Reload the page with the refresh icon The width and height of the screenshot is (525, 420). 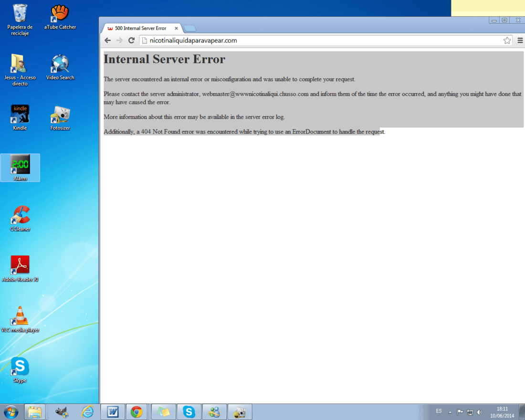[x=132, y=41]
